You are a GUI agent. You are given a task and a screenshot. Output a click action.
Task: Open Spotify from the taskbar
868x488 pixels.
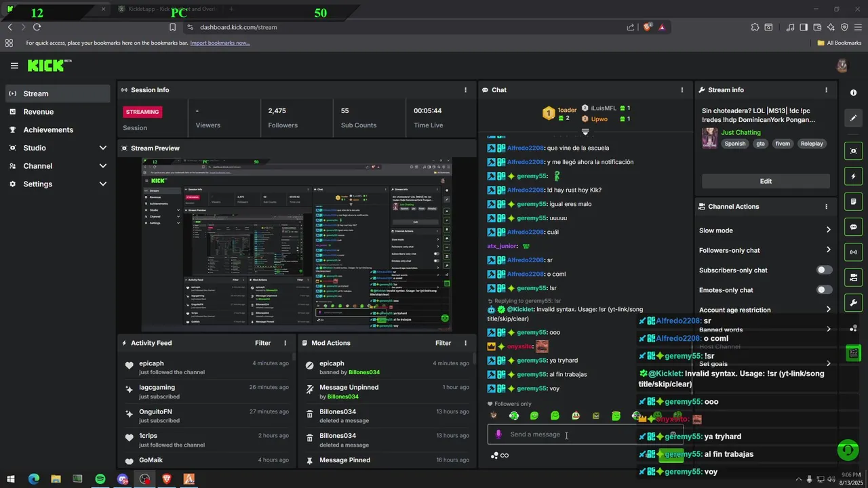click(x=100, y=479)
